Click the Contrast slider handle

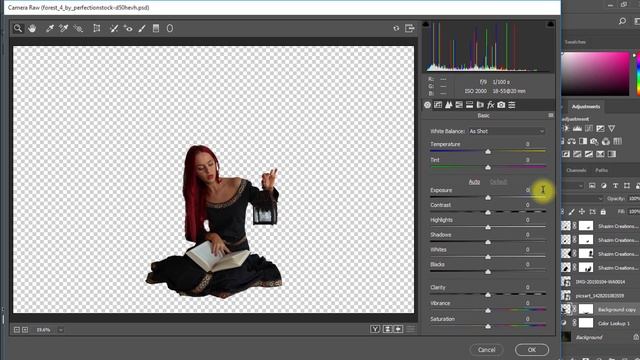coord(488,212)
